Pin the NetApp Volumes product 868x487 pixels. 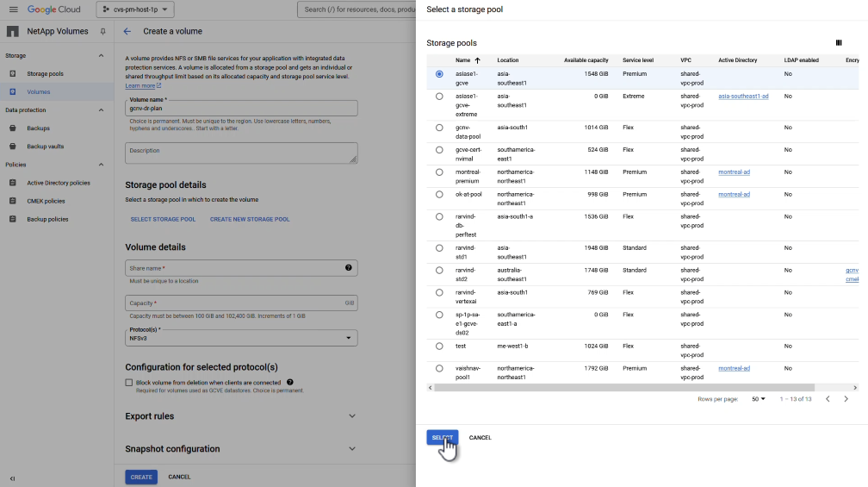coord(103,31)
